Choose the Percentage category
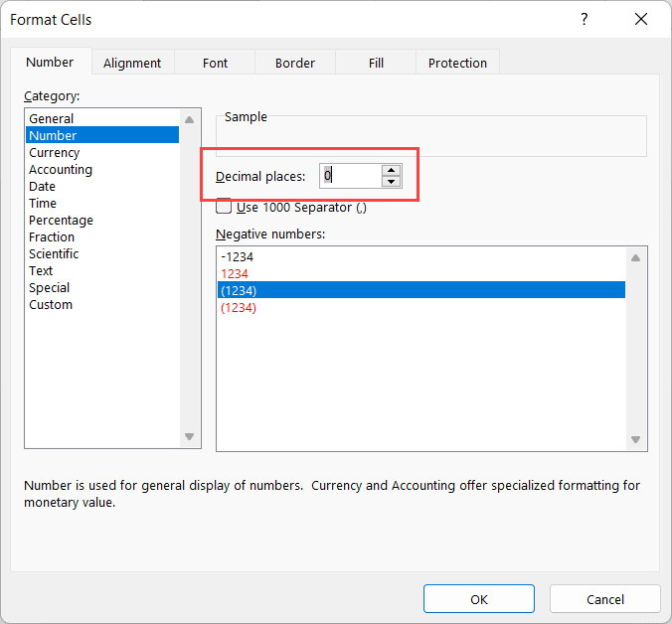This screenshot has height=624, width=672. 61,221
